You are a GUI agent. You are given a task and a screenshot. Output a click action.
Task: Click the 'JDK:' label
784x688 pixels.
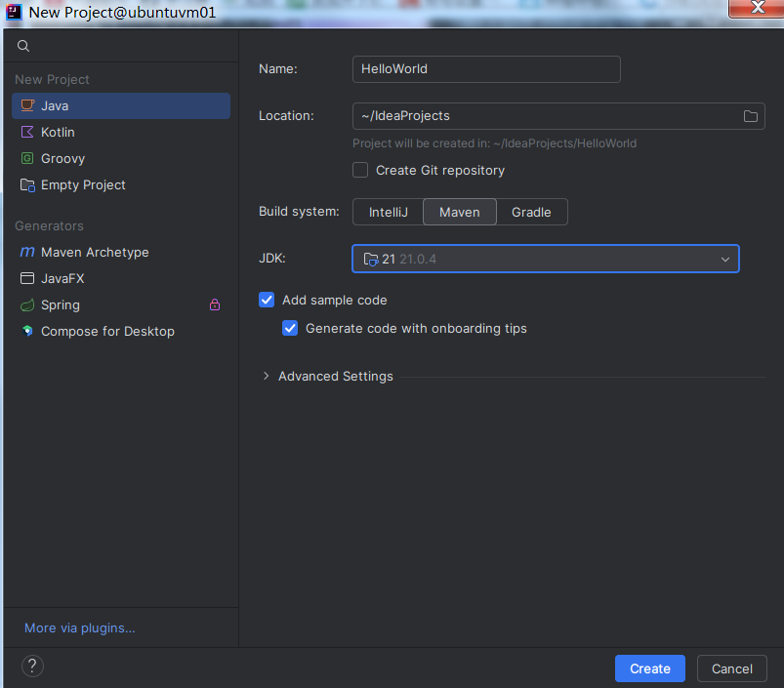[x=272, y=259]
